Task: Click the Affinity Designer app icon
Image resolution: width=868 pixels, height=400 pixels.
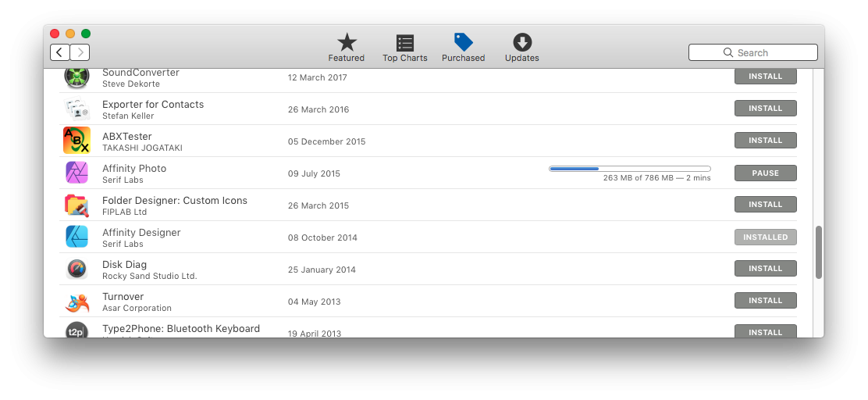Action: point(76,237)
